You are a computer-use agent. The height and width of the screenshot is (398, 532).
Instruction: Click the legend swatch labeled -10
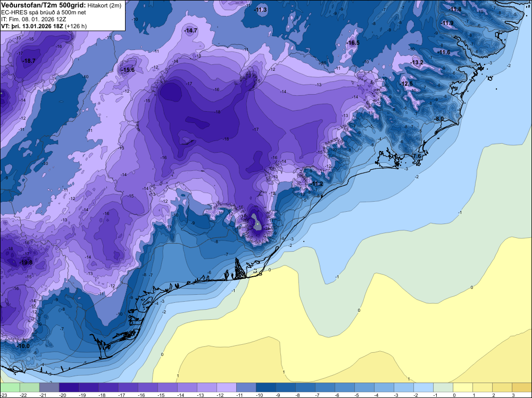(x=266, y=387)
